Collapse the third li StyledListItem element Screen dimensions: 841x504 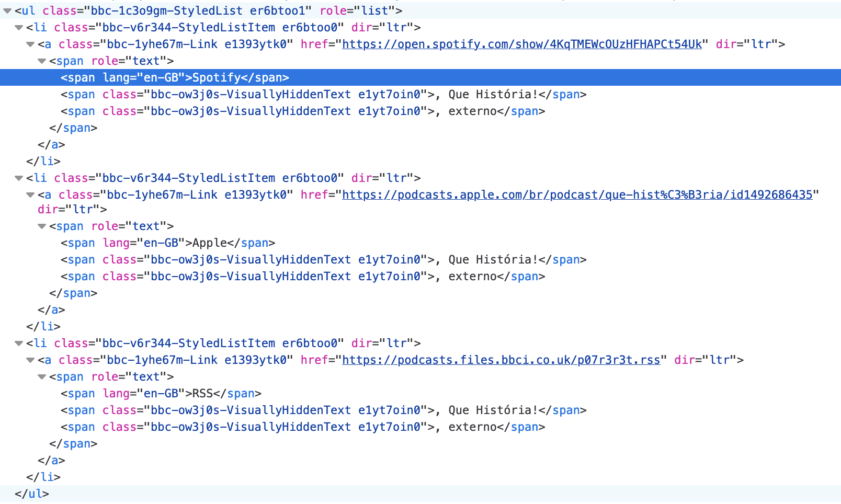(x=18, y=343)
